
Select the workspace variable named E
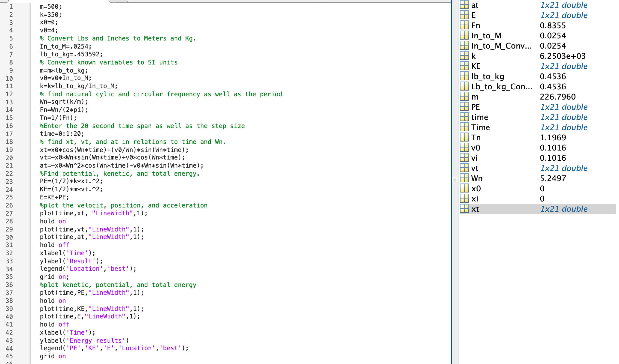(473, 15)
